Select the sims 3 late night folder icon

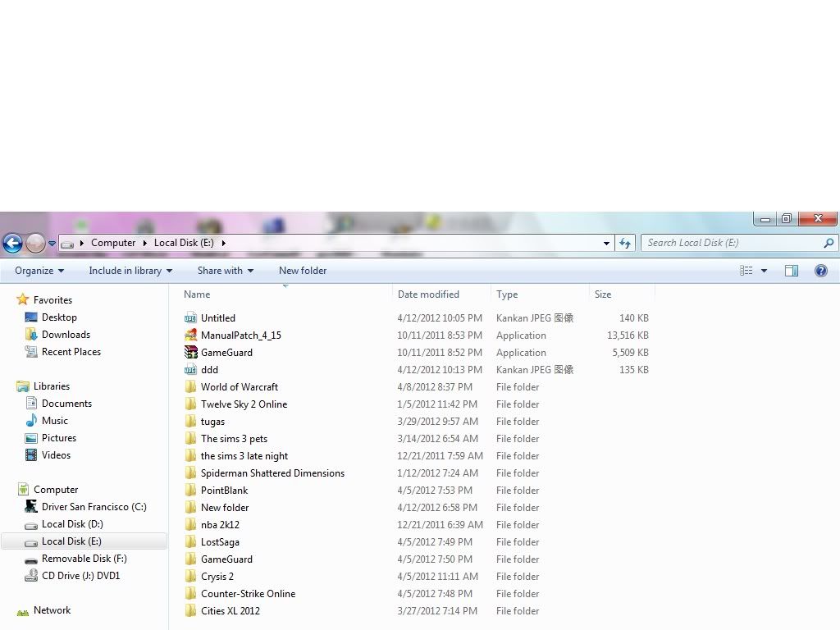(x=190, y=455)
